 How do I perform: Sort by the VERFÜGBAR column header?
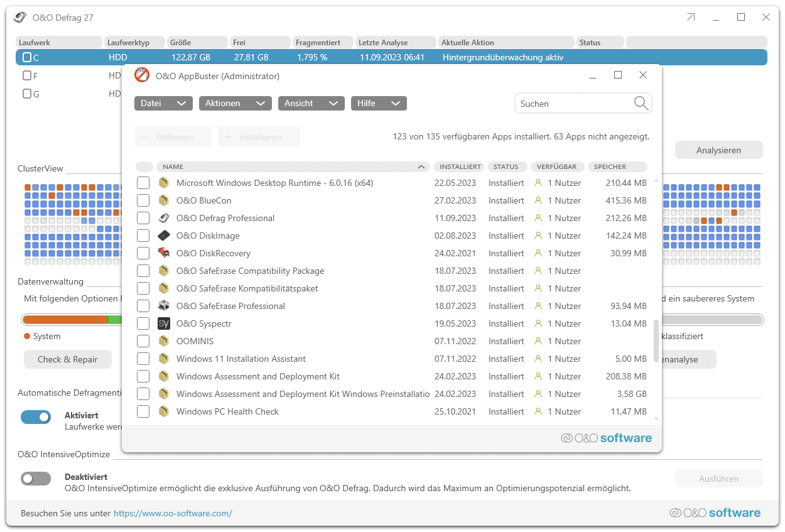pyautogui.click(x=558, y=166)
